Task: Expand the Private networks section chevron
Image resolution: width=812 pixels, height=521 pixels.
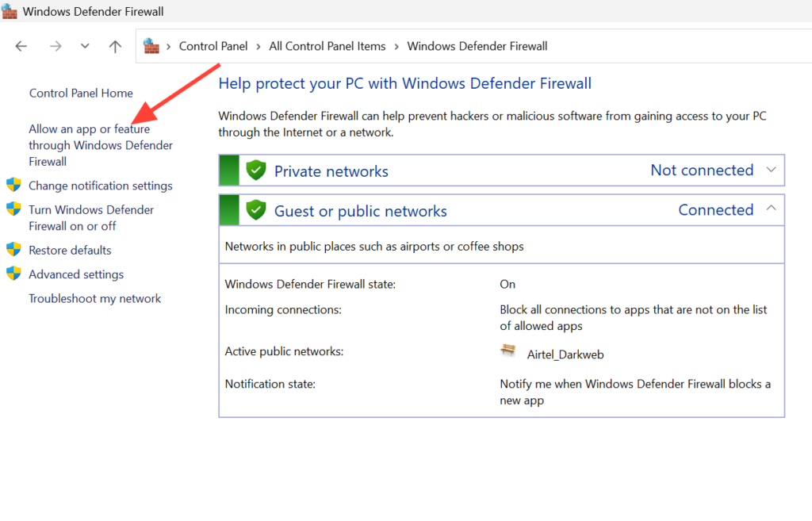Action: tap(771, 170)
